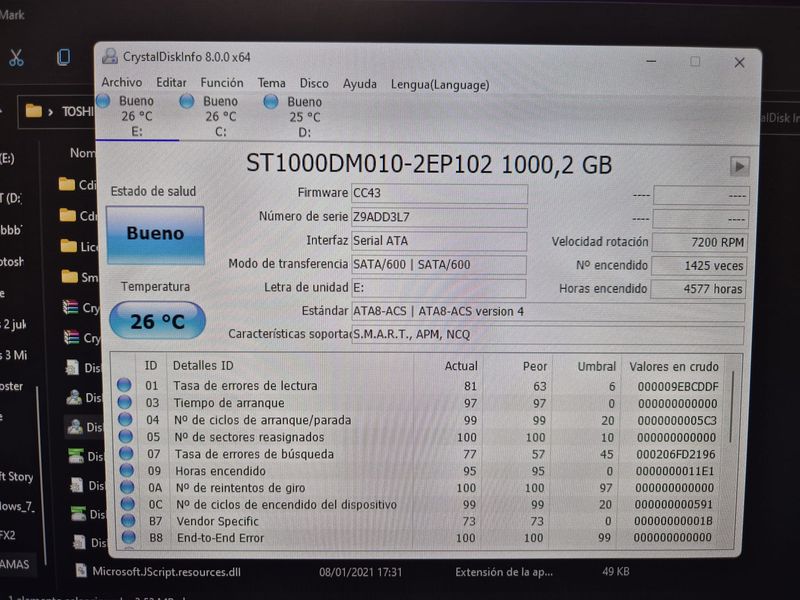Click the Bueno health status button
Image resolution: width=800 pixels, height=600 pixels.
pos(155,235)
